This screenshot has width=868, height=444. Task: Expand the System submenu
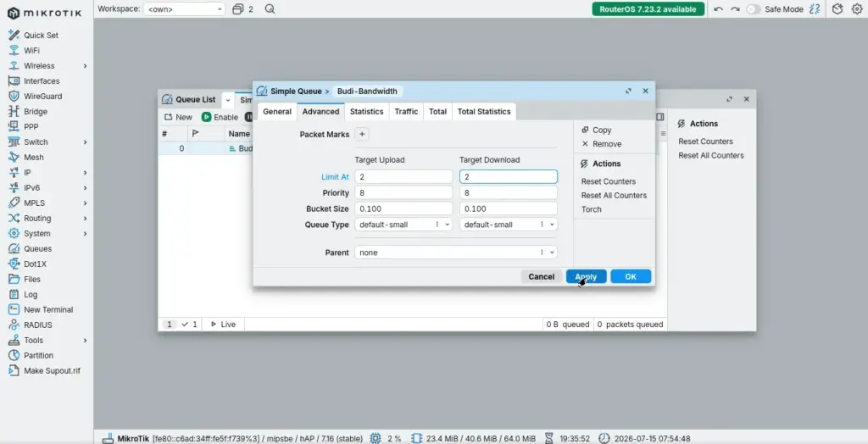(x=86, y=234)
